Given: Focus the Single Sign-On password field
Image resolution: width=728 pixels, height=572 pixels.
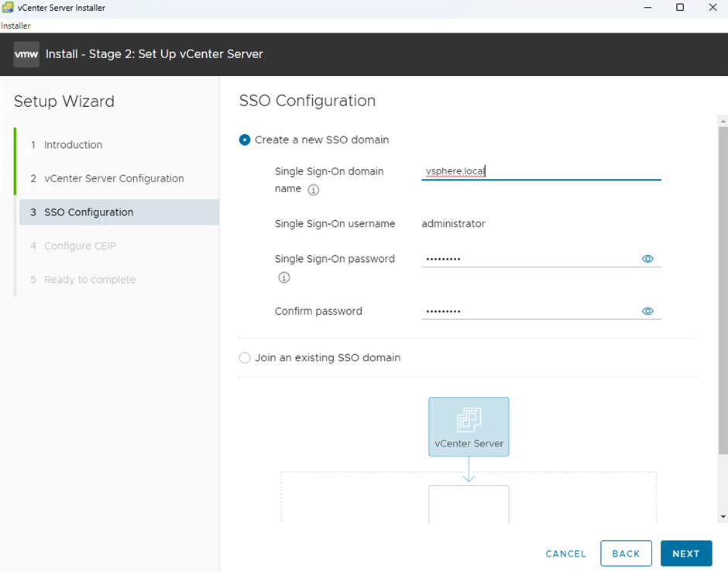Looking at the screenshot, I should click(x=531, y=259).
